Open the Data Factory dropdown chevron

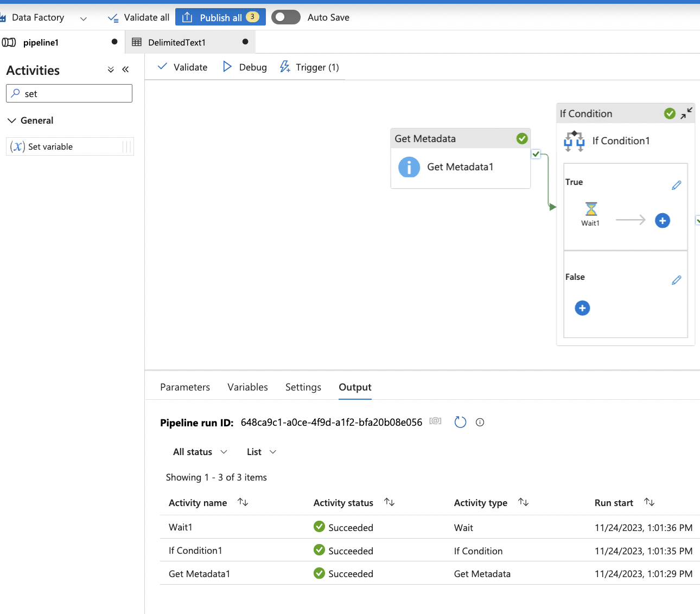tap(84, 18)
